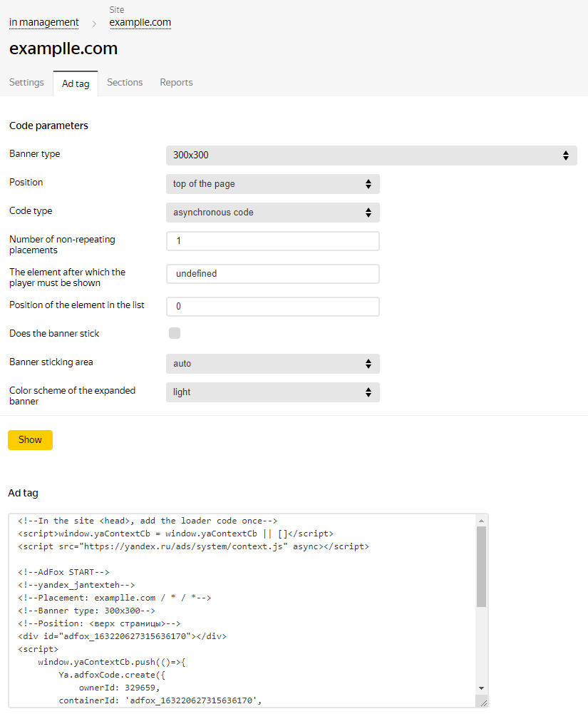This screenshot has width=588, height=714.
Task: Open the Code type dropdown
Action: (272, 213)
